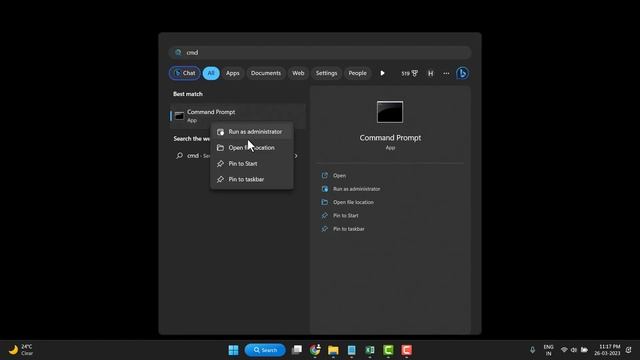
Task: Open the blue document app on taskbar
Action: coord(352,350)
